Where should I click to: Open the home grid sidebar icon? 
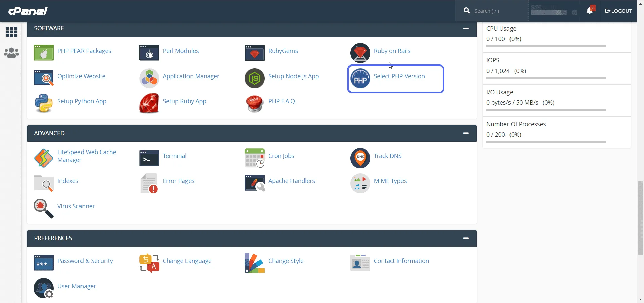coord(11,32)
